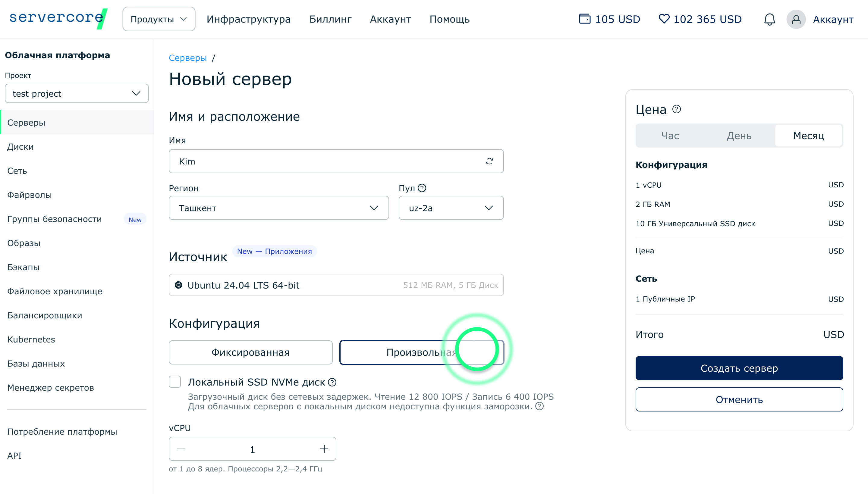Switch price period to Месяц
868x494 pixels.
click(x=808, y=136)
